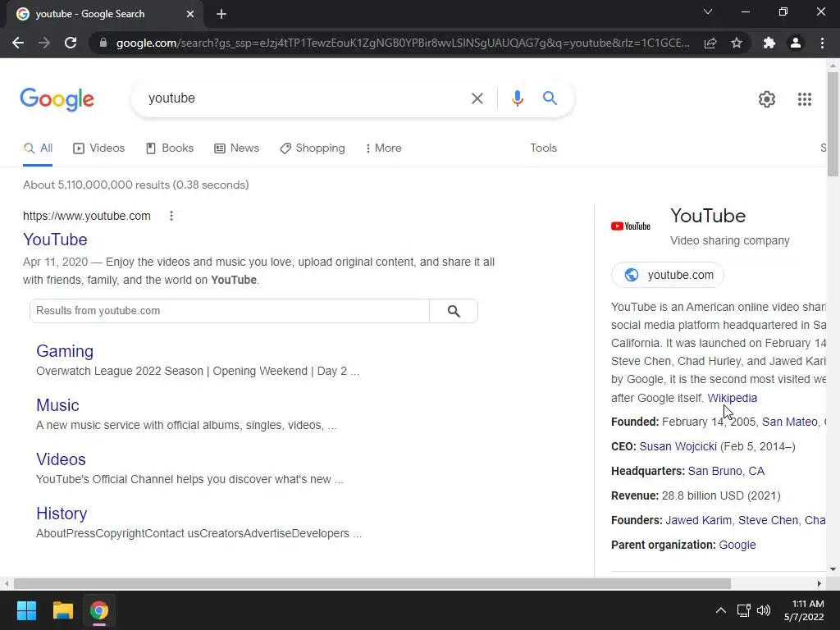The height and width of the screenshot is (630, 840).
Task: Click the browser back arrow
Action: [x=18, y=43]
